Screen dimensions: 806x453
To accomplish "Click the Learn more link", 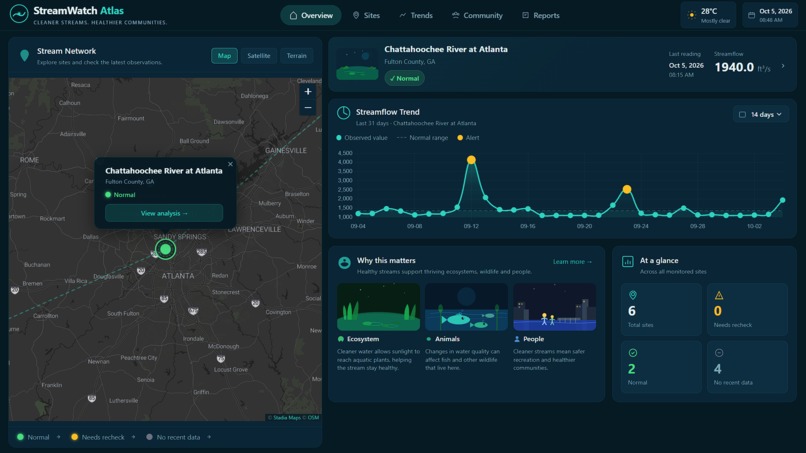I will 572,262.
